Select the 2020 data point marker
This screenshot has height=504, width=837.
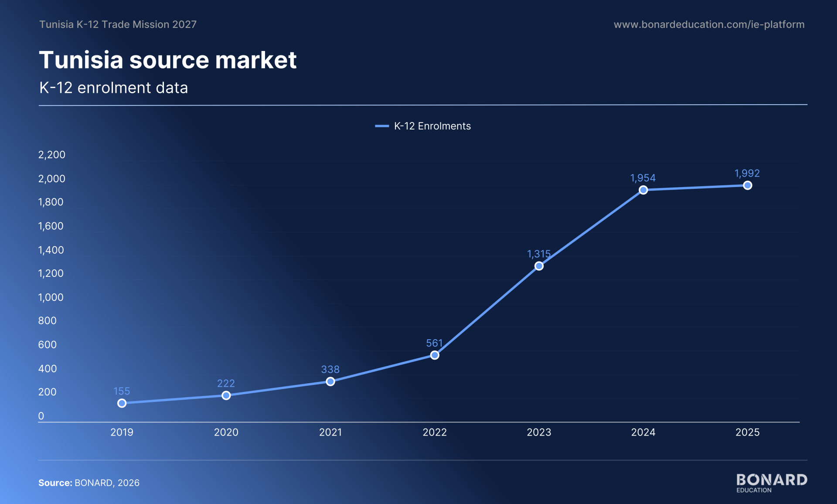click(226, 395)
